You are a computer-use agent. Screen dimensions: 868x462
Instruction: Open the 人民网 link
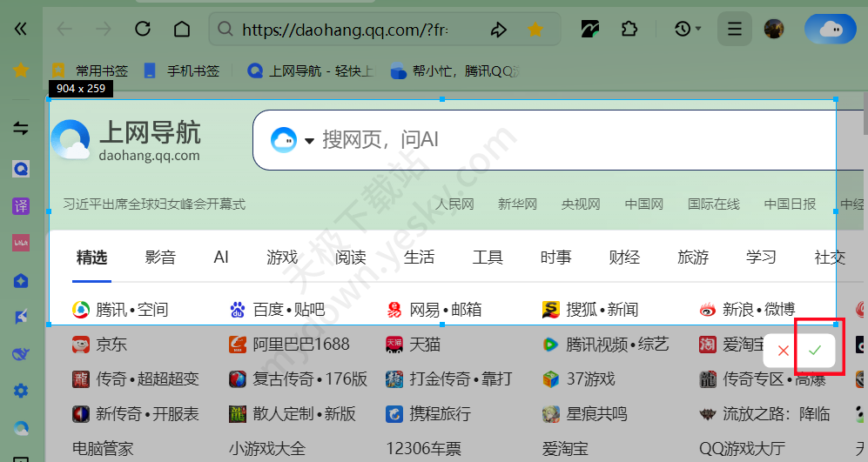[x=454, y=204]
